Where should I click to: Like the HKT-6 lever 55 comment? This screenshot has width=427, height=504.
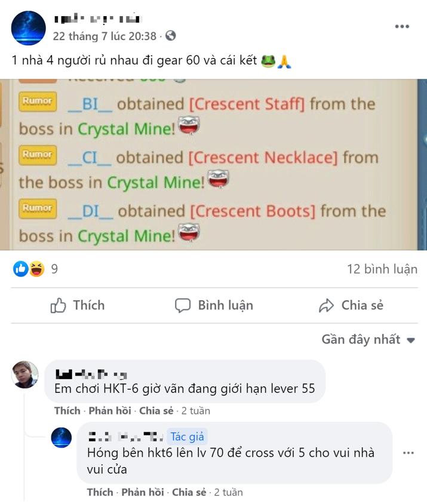(x=67, y=411)
